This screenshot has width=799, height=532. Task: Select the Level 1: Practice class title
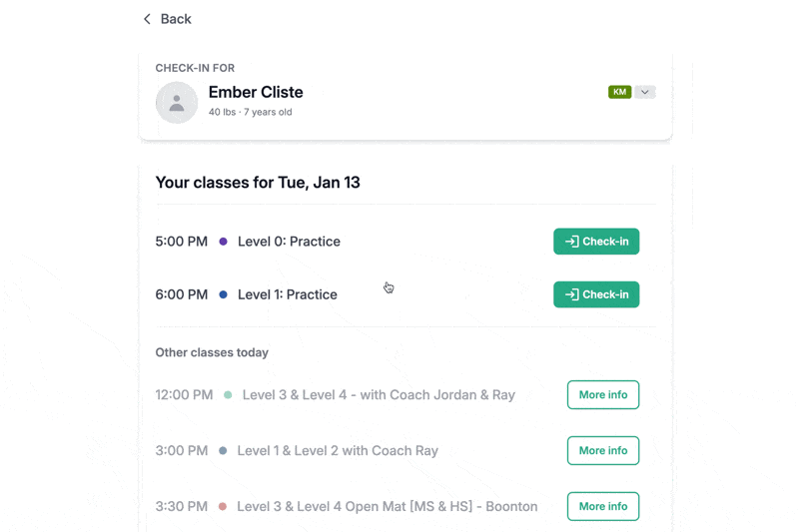(x=288, y=294)
